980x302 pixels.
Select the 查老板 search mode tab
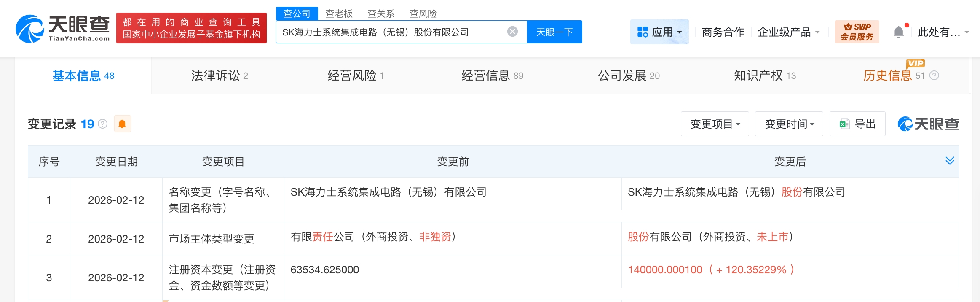[x=339, y=13]
